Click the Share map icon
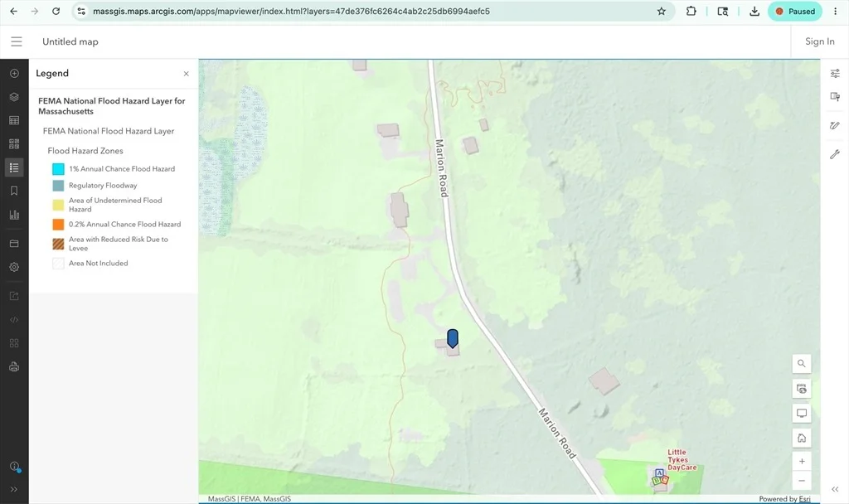849x504 pixels. point(14,296)
